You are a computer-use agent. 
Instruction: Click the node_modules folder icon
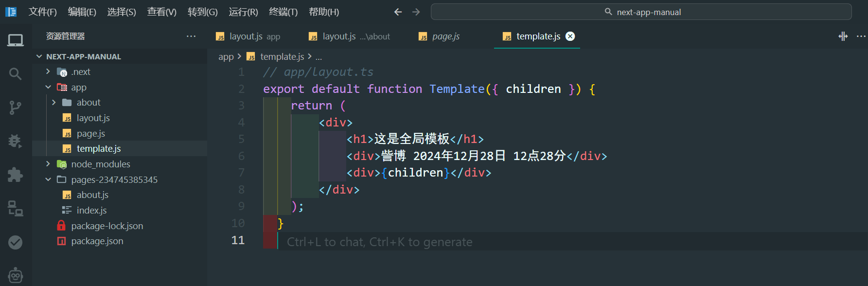pos(62,164)
